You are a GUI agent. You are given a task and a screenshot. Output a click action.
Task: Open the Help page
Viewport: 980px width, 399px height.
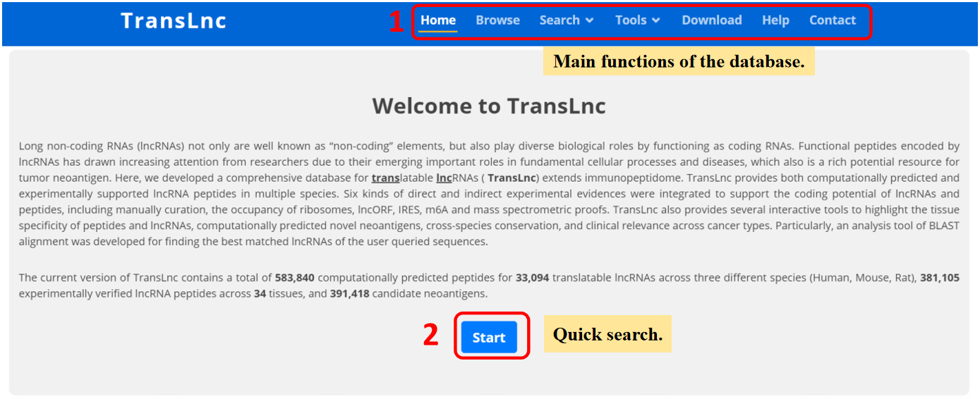coord(775,20)
